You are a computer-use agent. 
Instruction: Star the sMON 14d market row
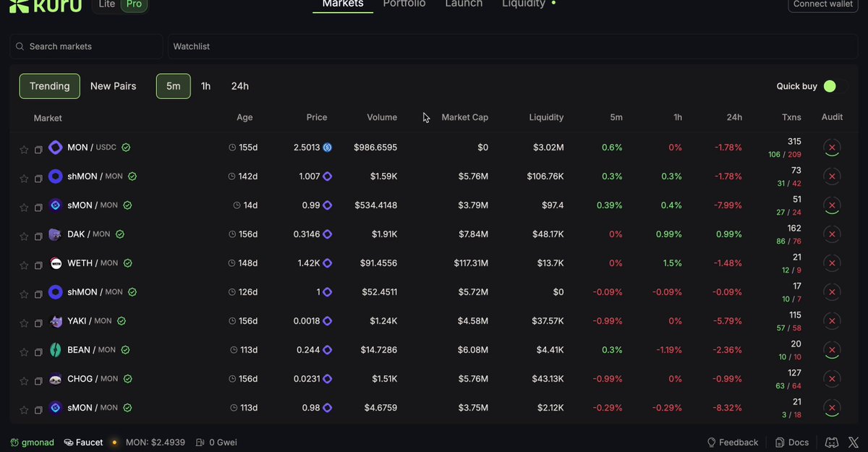[x=24, y=206]
